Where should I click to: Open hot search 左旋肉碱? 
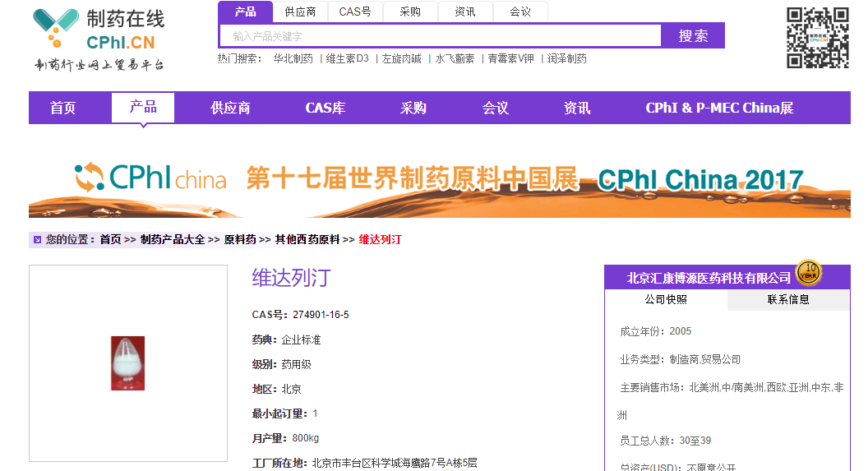(x=401, y=58)
